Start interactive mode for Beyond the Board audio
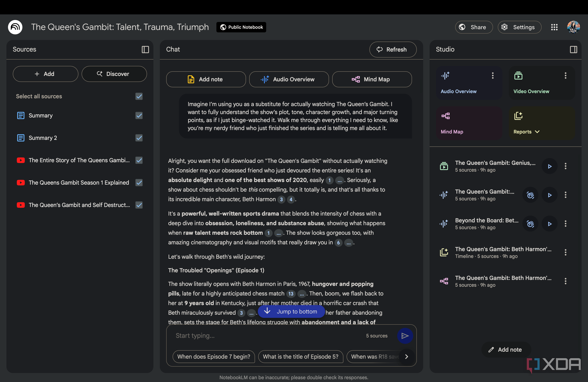The height and width of the screenshot is (382, 588). [530, 224]
